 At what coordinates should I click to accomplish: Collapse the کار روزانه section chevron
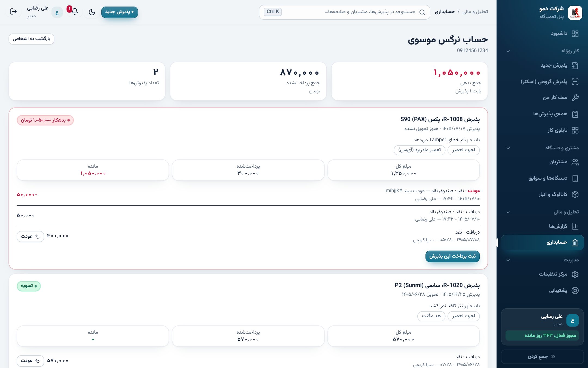[508, 51]
